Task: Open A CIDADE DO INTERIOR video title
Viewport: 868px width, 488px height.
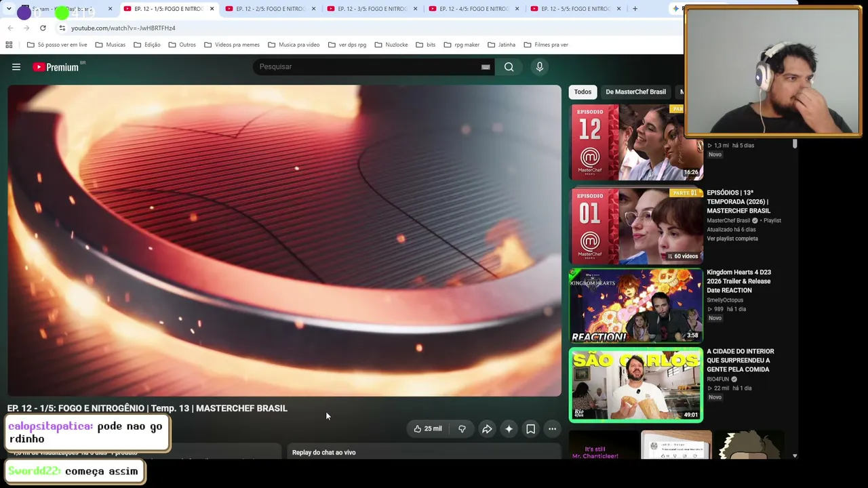Action: [741, 361]
